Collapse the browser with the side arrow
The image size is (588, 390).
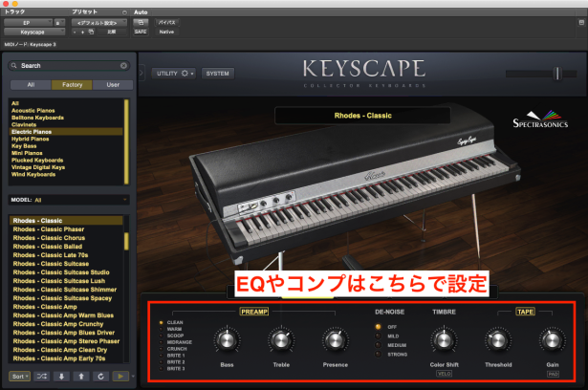click(142, 73)
